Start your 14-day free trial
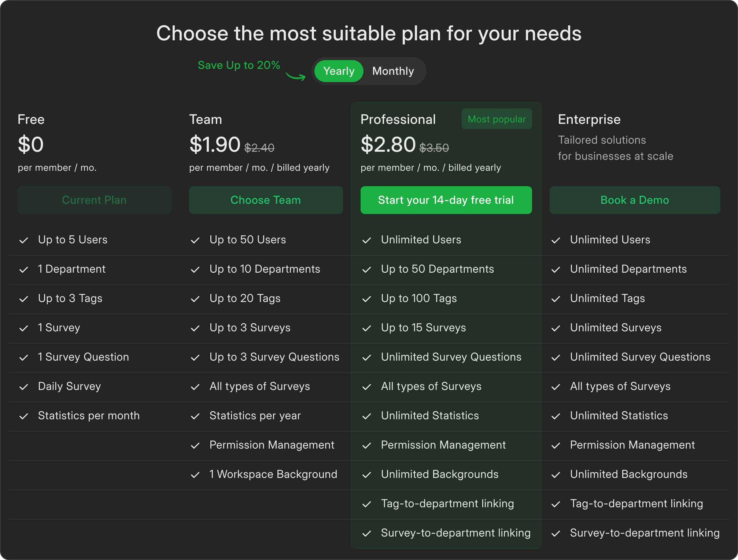 [x=446, y=200]
